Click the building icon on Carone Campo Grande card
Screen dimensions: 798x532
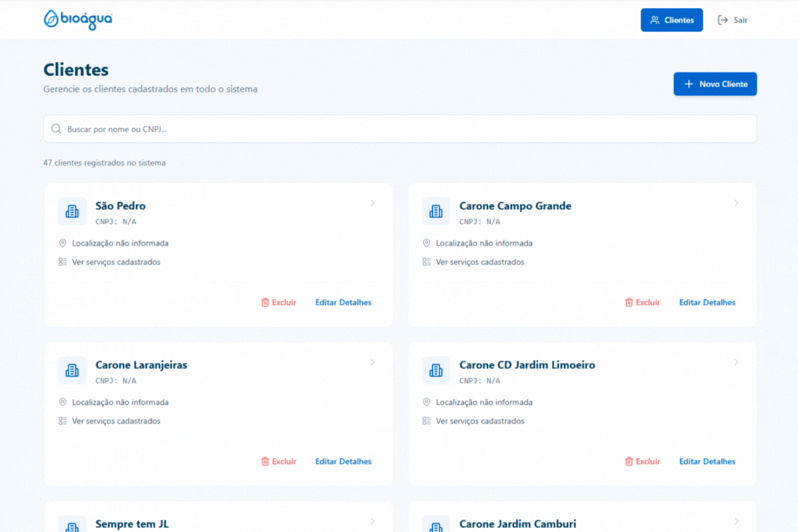pos(436,211)
